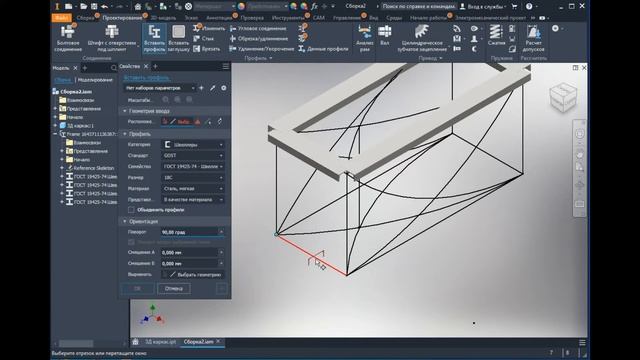
Task: Open the Standard GOST dropdown
Action: (x=193, y=156)
